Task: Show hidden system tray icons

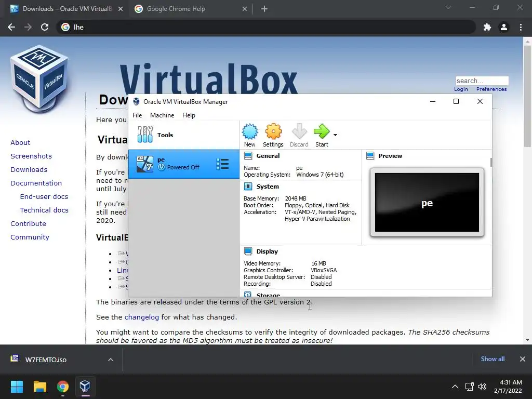Action: [455, 387]
